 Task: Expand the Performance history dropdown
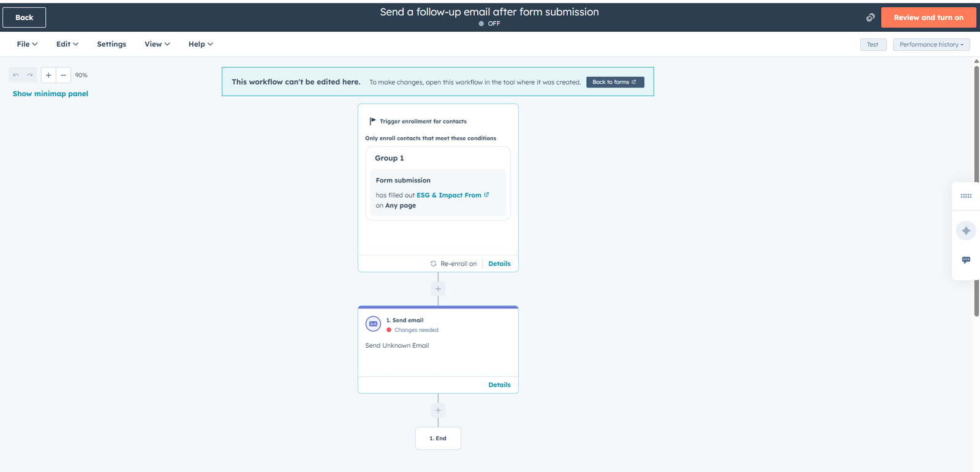click(x=931, y=45)
